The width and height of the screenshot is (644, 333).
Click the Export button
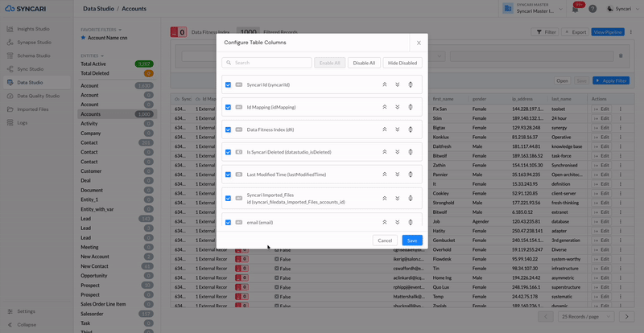(x=575, y=32)
